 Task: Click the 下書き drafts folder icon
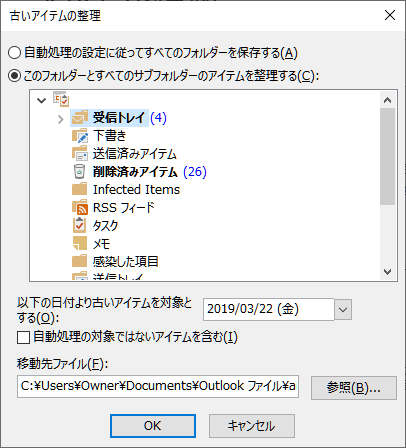[80, 136]
